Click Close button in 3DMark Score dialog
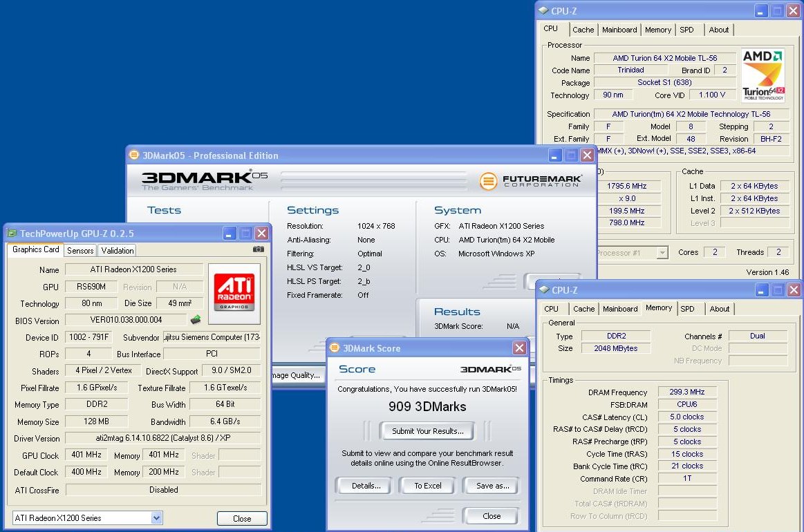Viewport: 804px width, 532px height. (x=492, y=516)
